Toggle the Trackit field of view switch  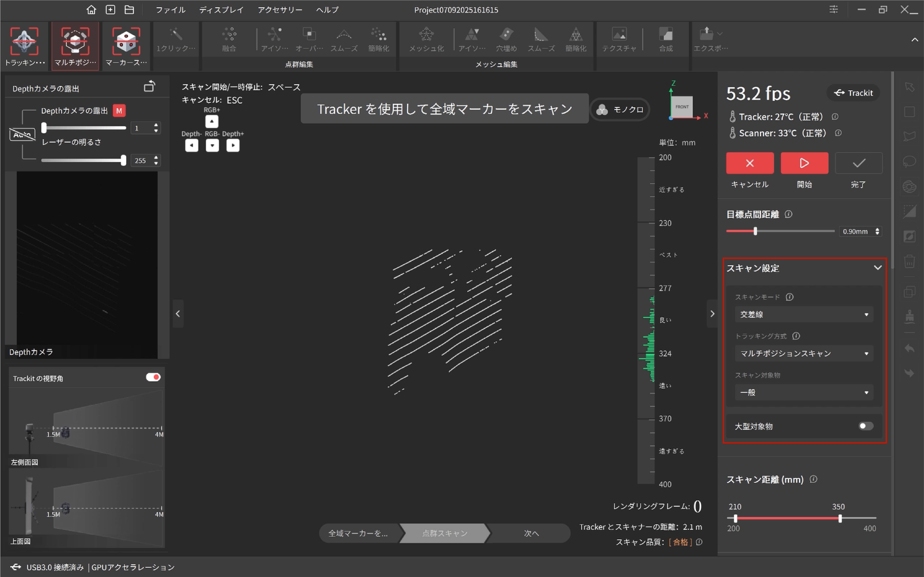pyautogui.click(x=153, y=377)
